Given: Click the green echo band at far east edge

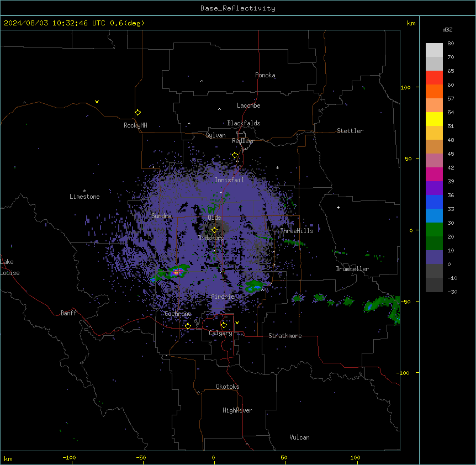Looking at the screenshot, I should (x=383, y=308).
